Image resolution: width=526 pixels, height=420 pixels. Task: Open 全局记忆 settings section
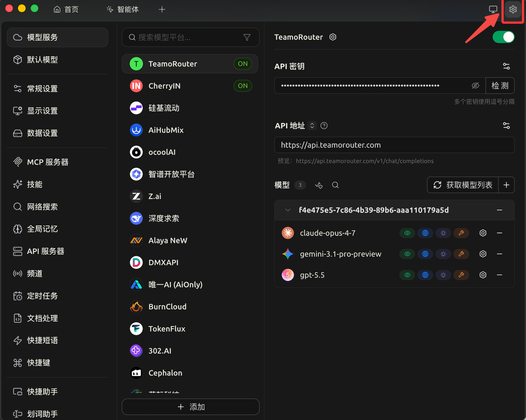[57, 229]
